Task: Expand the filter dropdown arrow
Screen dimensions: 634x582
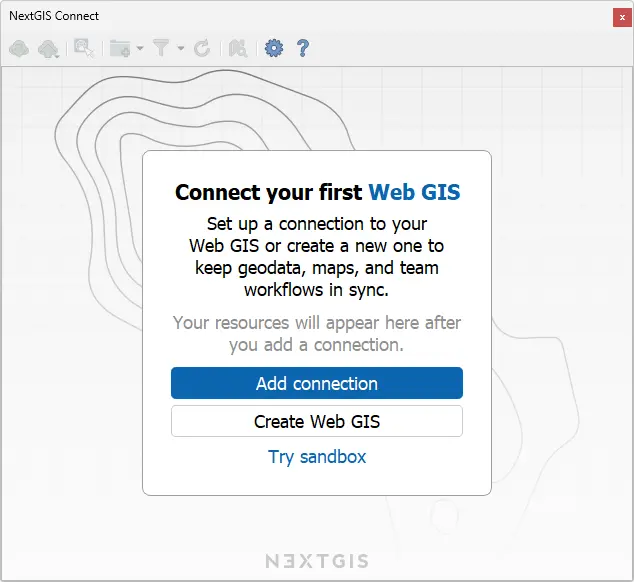Action: (x=181, y=48)
